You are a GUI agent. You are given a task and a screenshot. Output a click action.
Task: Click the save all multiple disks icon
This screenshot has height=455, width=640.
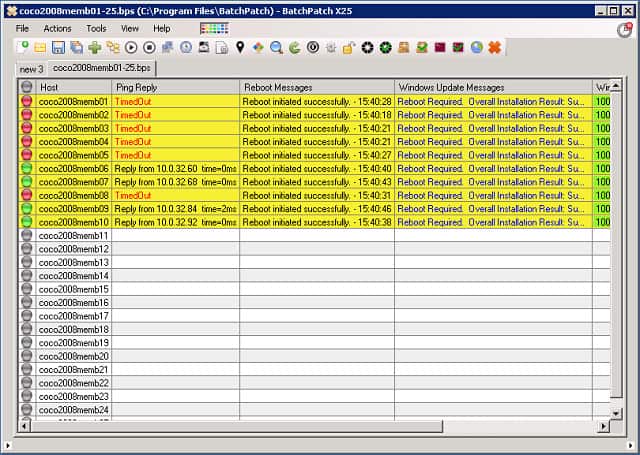[76, 48]
